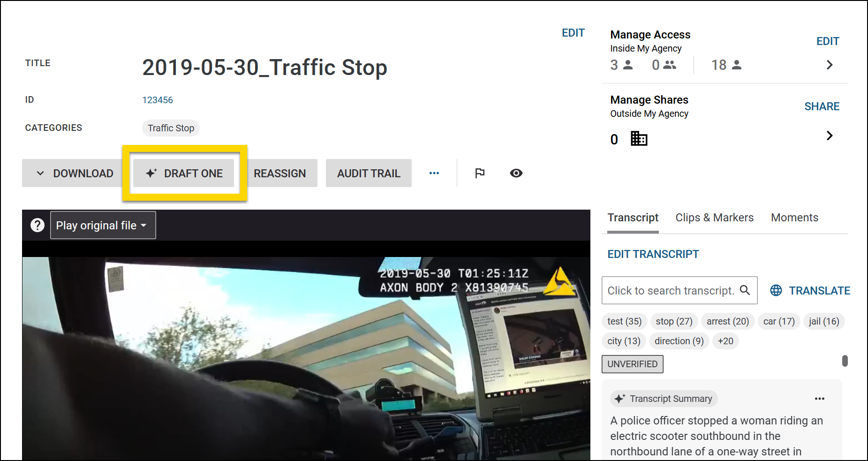Toggle the eye visibility icon
The image size is (868, 461).
pos(516,173)
